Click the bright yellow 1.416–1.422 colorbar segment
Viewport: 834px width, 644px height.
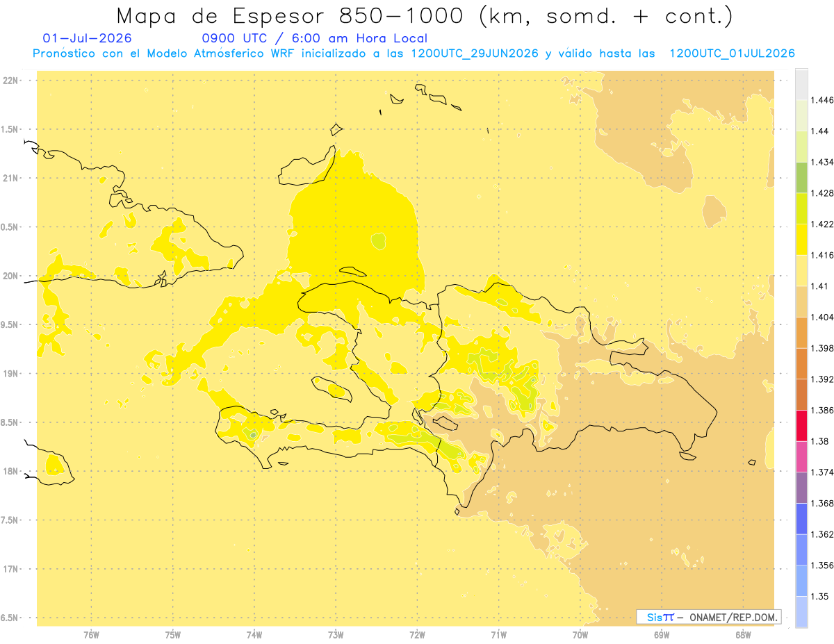coord(801,240)
